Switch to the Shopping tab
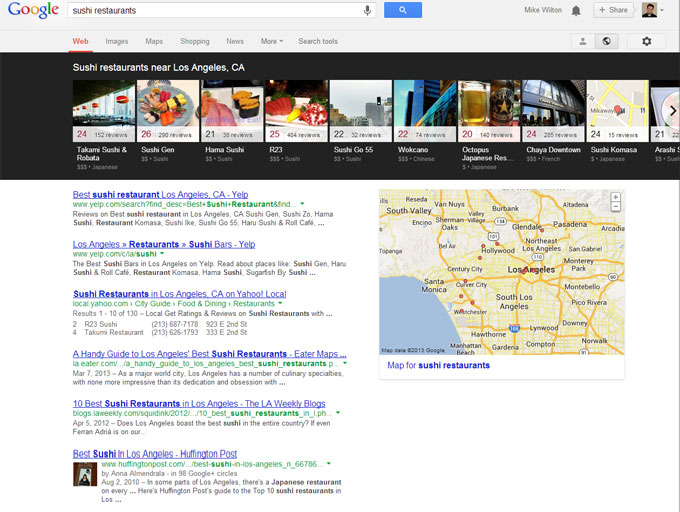The width and height of the screenshot is (680, 512). click(195, 41)
